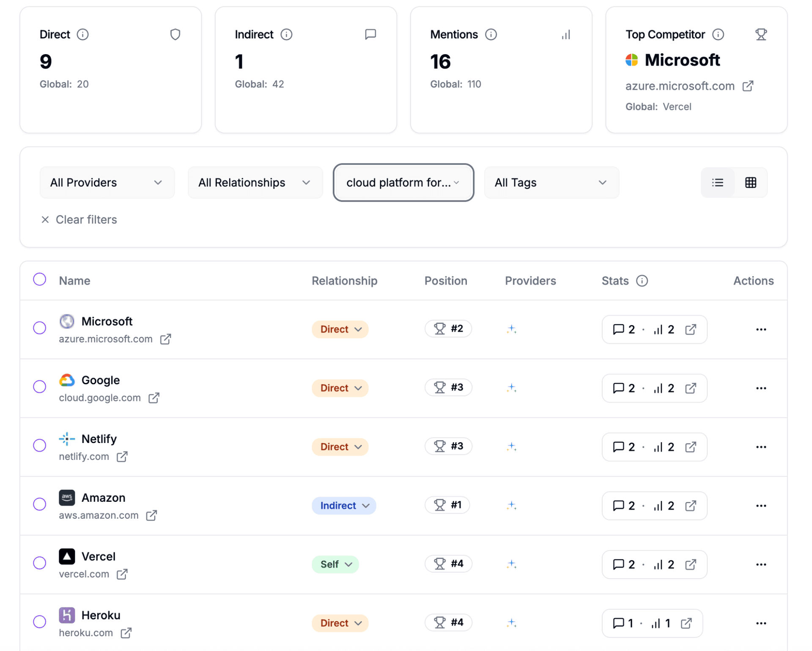Select the Vercel row checkbox
This screenshot has width=812, height=651.
pos(40,563)
